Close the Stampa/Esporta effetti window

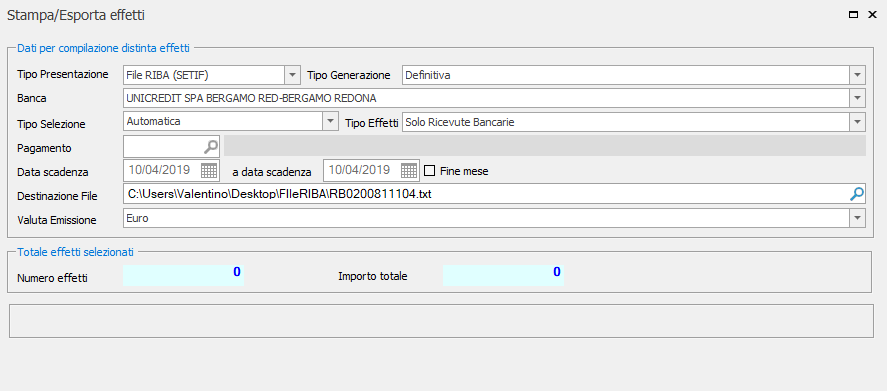point(872,15)
